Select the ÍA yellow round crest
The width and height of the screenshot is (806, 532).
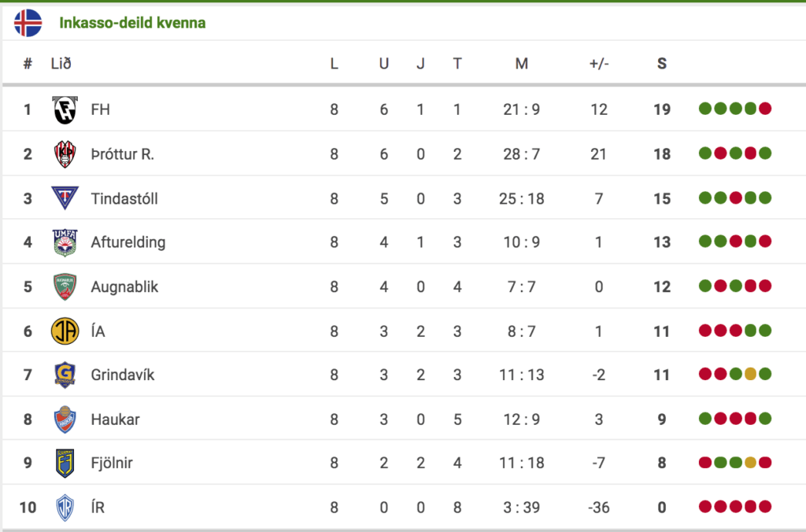[65, 331]
